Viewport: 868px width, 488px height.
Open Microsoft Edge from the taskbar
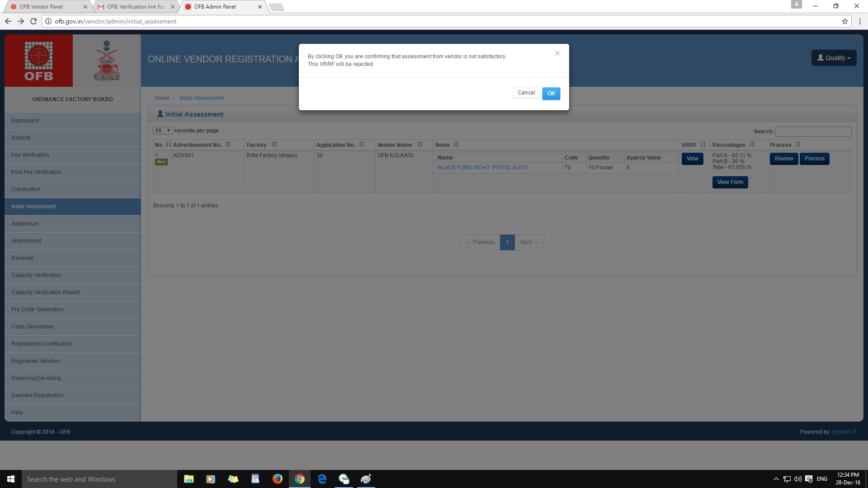(x=322, y=479)
